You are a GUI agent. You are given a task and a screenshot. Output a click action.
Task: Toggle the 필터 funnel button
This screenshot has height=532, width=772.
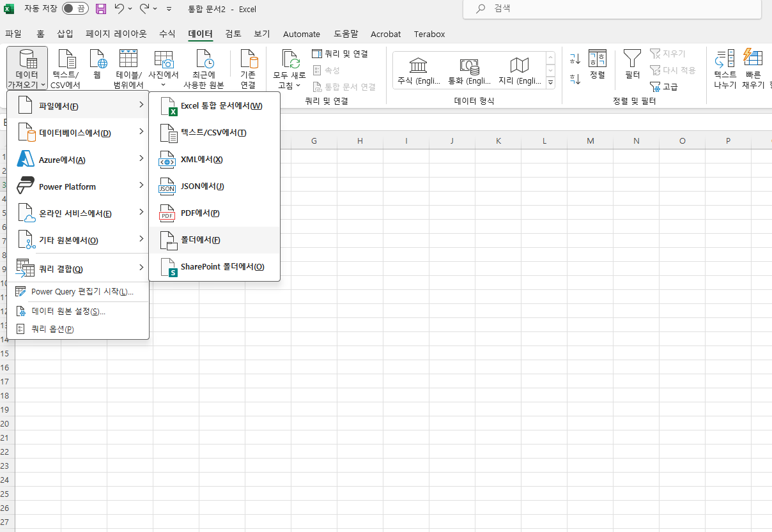[632, 64]
